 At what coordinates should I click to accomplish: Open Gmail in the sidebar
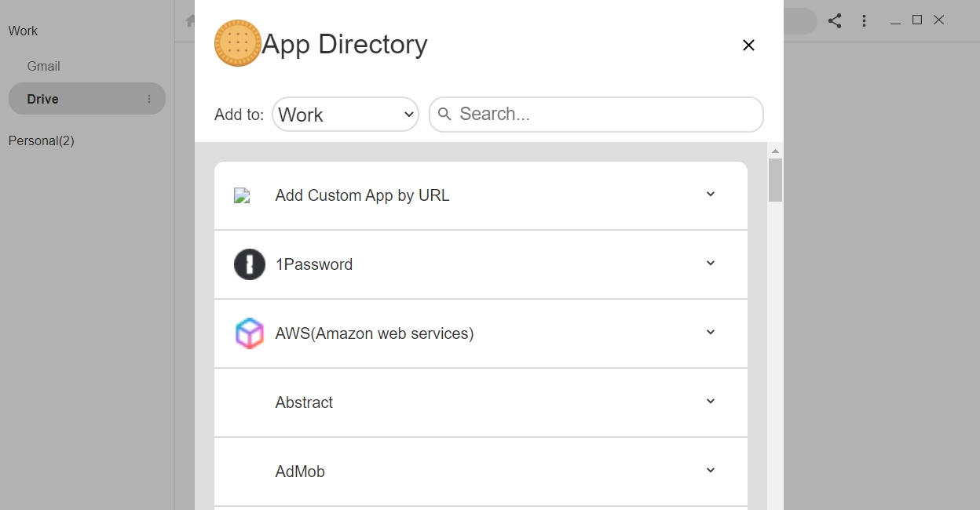[43, 66]
